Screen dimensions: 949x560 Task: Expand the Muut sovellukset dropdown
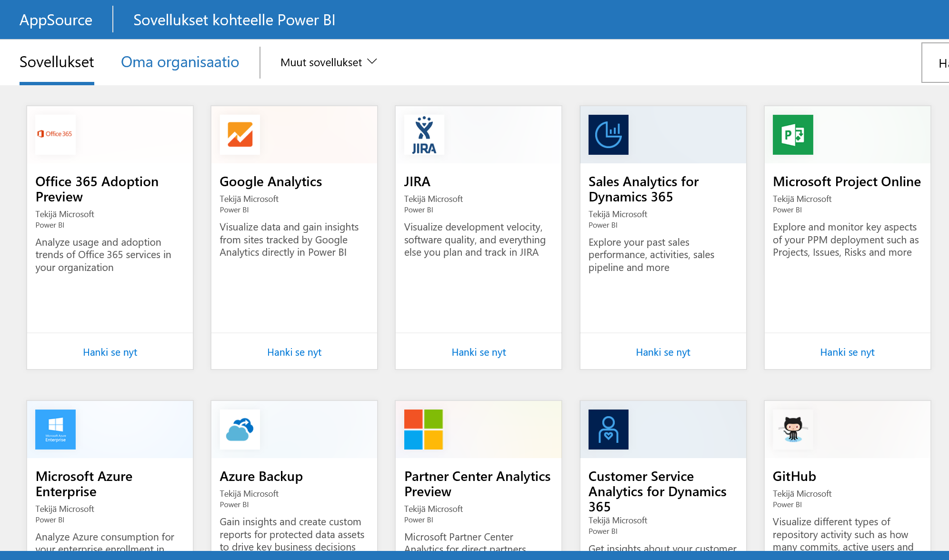pyautogui.click(x=329, y=62)
